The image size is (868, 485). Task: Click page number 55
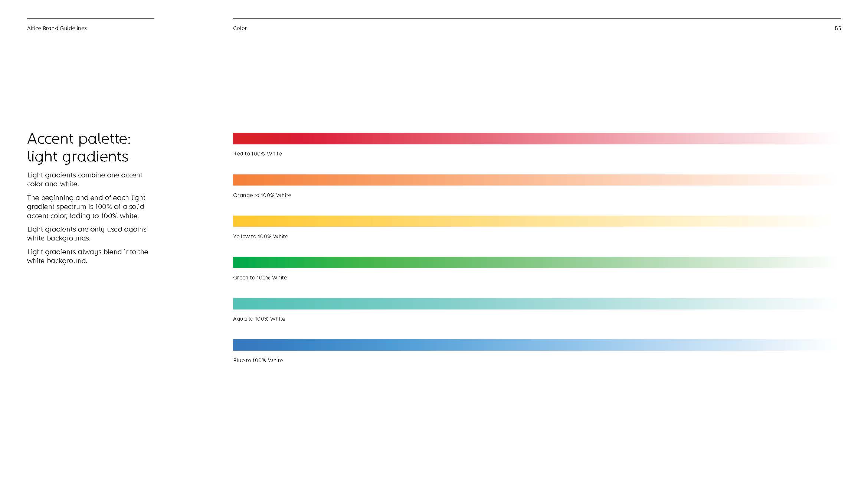838,28
